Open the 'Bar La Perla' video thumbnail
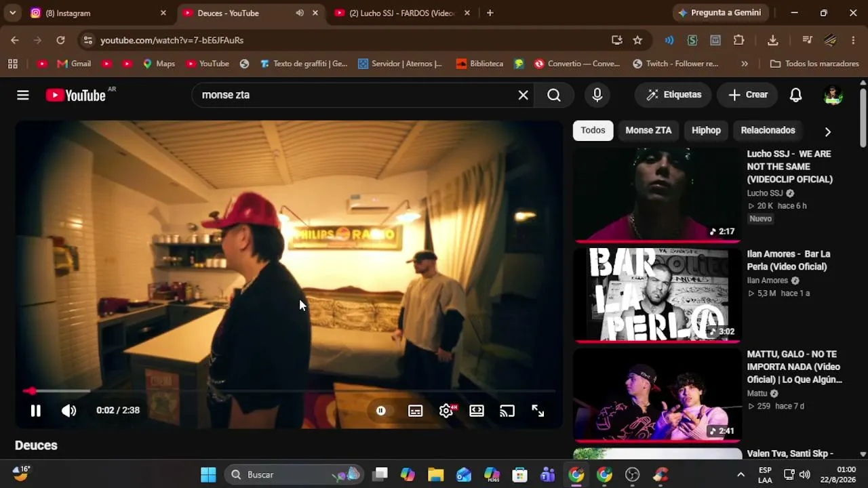The width and height of the screenshot is (868, 488). 658,295
